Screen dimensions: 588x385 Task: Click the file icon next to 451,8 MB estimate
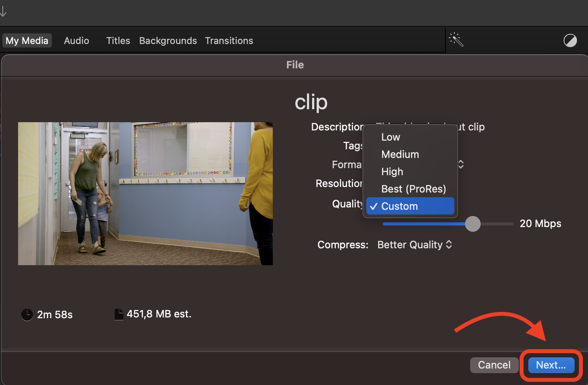[x=119, y=314]
